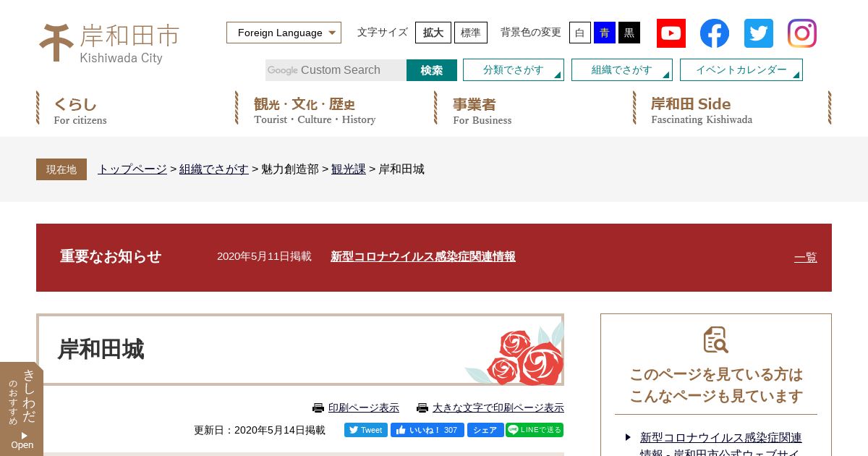Open the Foreign Language dropdown

click(x=284, y=33)
